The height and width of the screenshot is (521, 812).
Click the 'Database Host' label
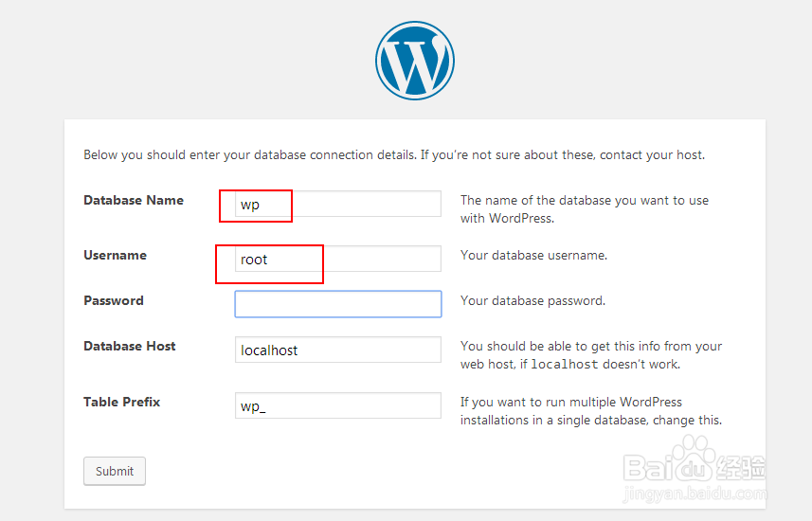click(x=130, y=347)
